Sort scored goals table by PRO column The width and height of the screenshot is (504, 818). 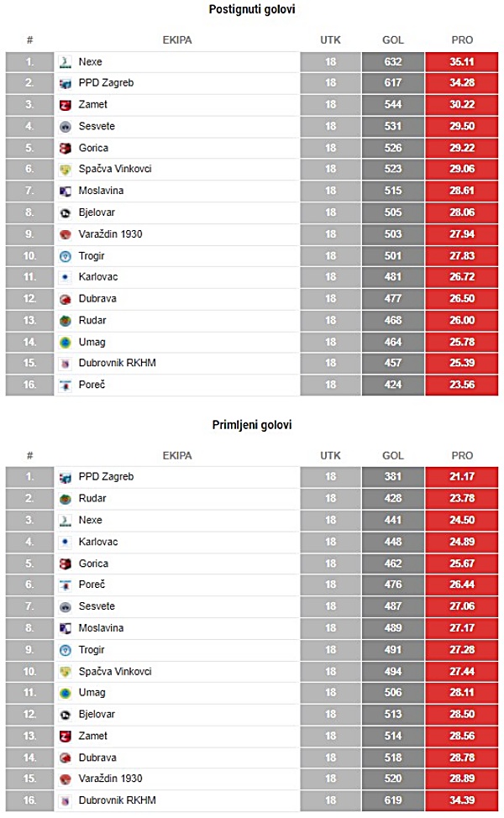point(462,39)
